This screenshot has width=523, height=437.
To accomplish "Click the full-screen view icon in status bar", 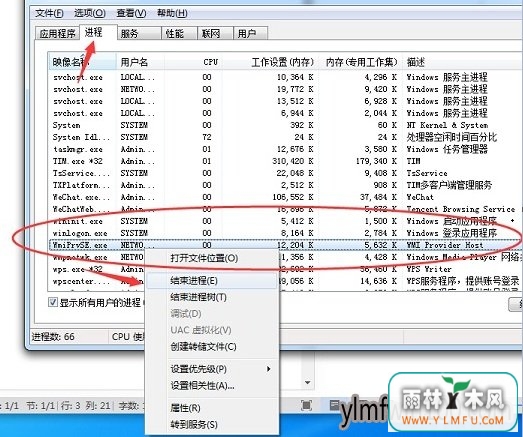I will pyautogui.click(x=306, y=405).
